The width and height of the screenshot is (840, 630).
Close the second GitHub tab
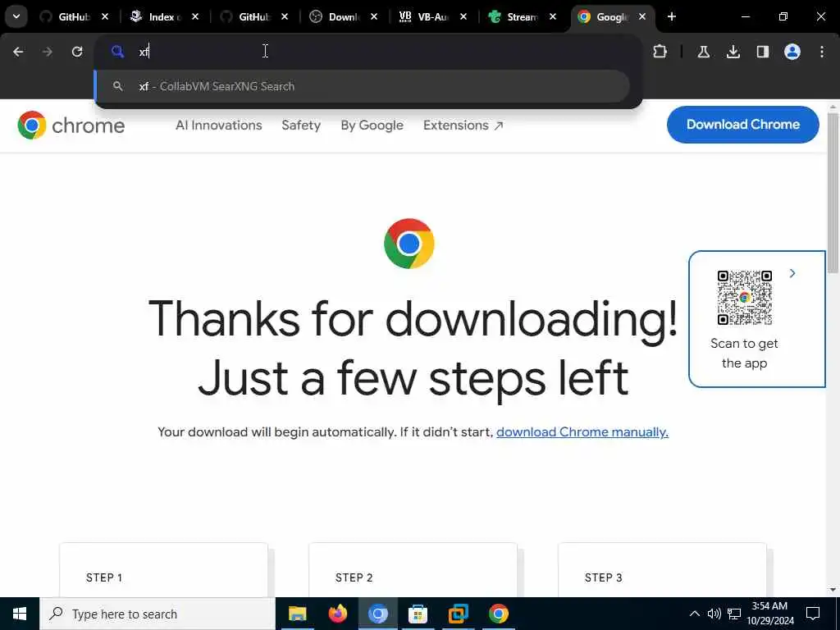click(x=285, y=16)
